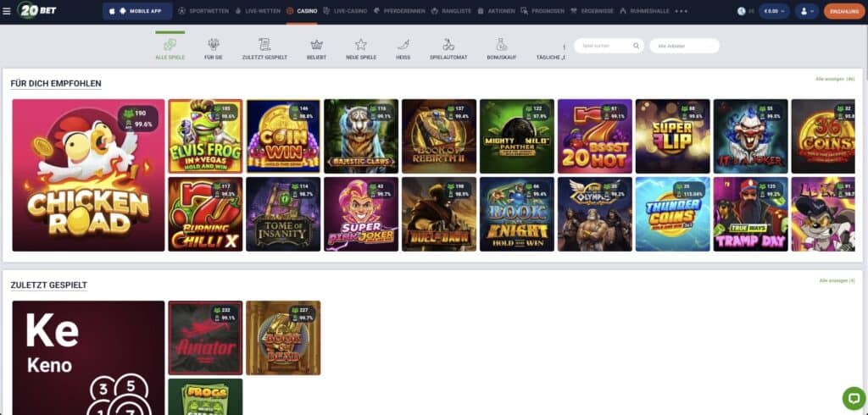Open Zuletzt Gespielt category
This screenshot has width=868, height=415.
pos(264,48)
